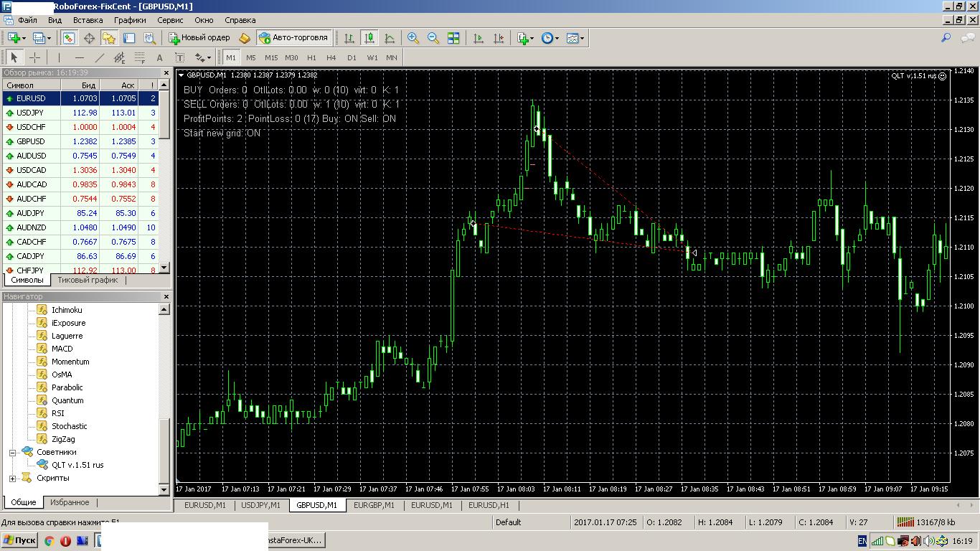Viewport: 980px width, 551px height.
Task: Toggle the Data Window crosshair icon
Action: tap(89, 38)
